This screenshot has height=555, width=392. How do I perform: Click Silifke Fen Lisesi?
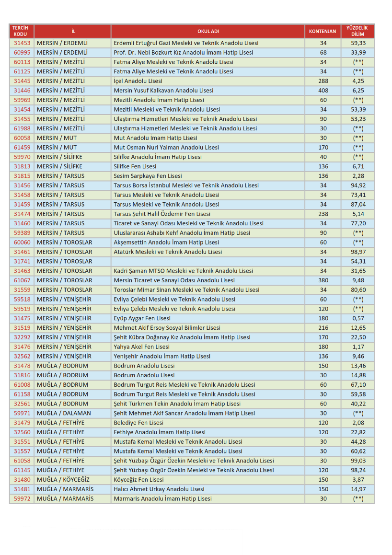[x=135, y=167]
